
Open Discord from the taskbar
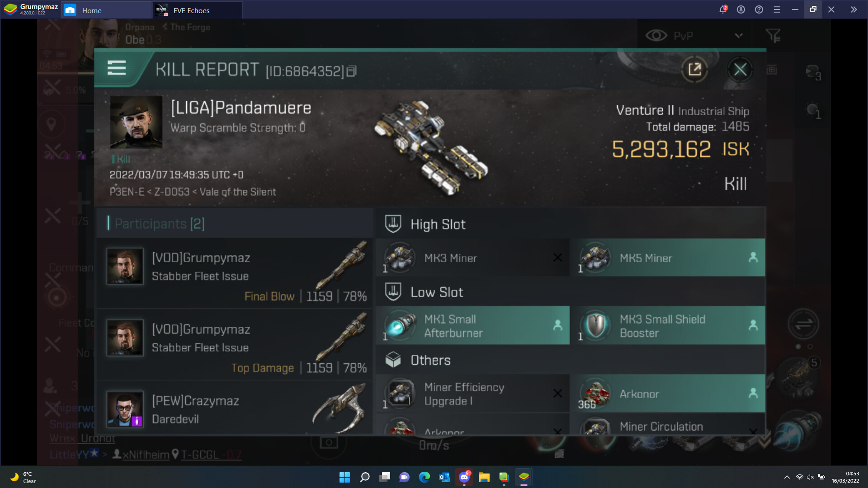(464, 477)
